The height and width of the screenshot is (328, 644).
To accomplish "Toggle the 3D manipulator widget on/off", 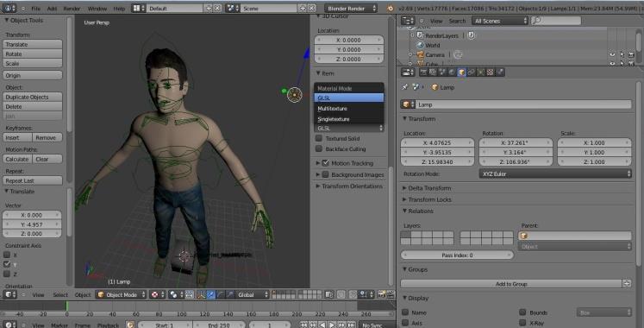I will click(x=201, y=294).
